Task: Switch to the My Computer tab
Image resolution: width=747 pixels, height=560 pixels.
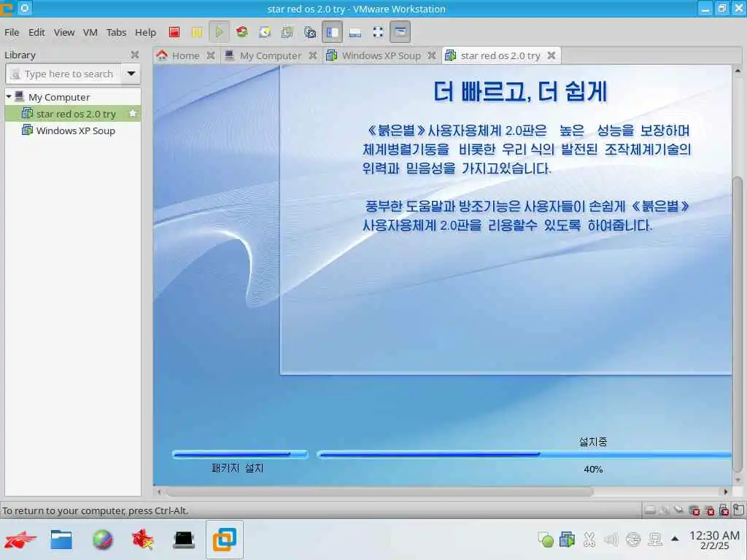Action: pyautogui.click(x=270, y=55)
